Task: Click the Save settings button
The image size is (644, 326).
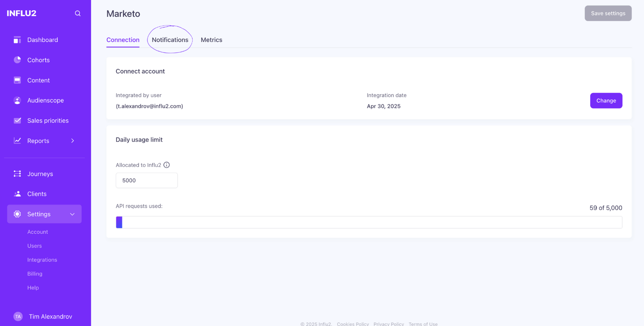Action: pyautogui.click(x=608, y=13)
